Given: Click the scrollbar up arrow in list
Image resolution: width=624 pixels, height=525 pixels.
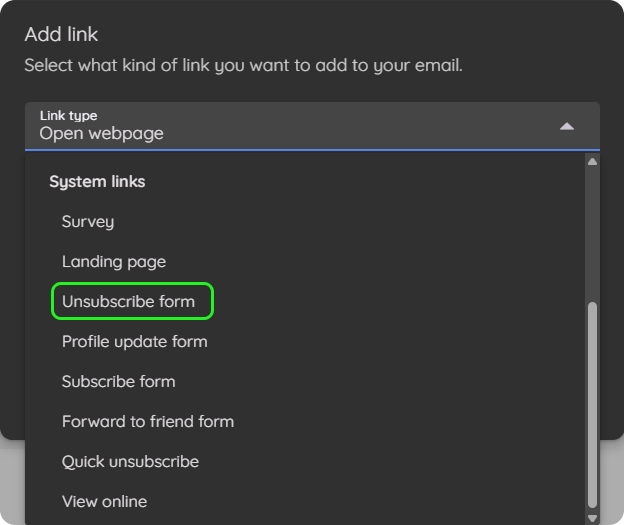Looking at the screenshot, I should [x=592, y=161].
